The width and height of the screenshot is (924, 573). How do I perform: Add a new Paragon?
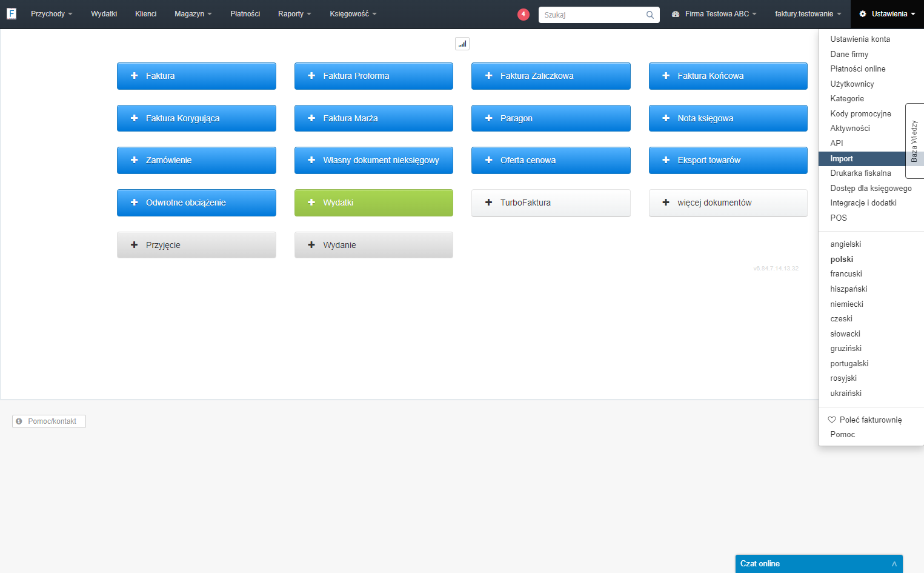pyautogui.click(x=551, y=118)
